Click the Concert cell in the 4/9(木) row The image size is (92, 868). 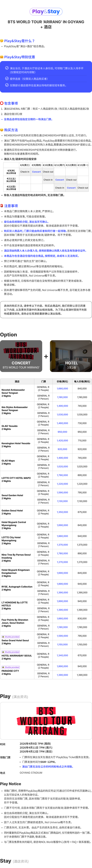(36, 172)
